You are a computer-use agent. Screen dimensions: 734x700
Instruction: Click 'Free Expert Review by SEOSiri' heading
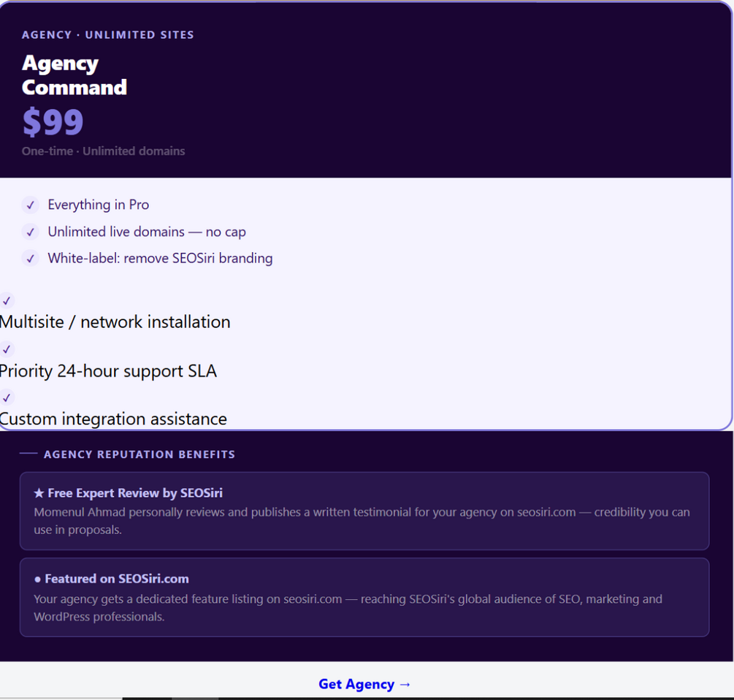[135, 493]
